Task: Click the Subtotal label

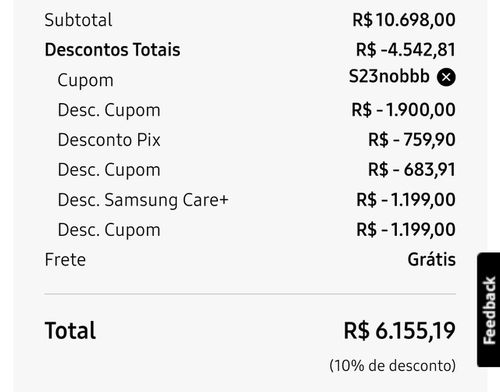Action: 78,20
